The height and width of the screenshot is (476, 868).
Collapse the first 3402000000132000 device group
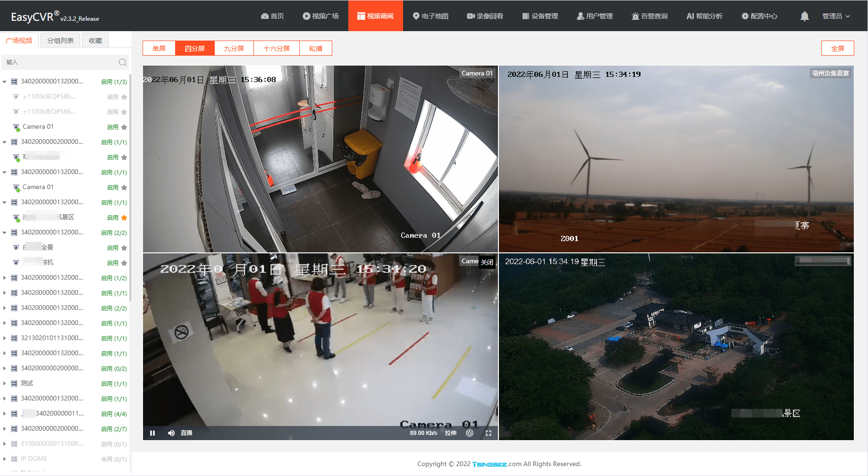point(5,81)
